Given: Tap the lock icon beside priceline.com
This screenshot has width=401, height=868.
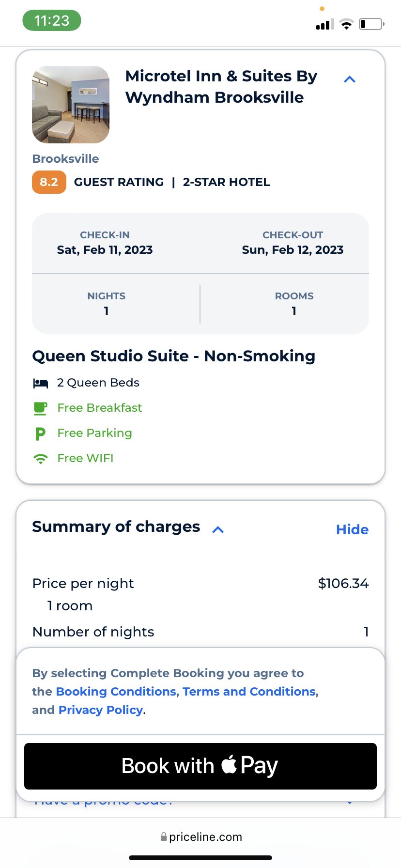Looking at the screenshot, I should coord(164,837).
